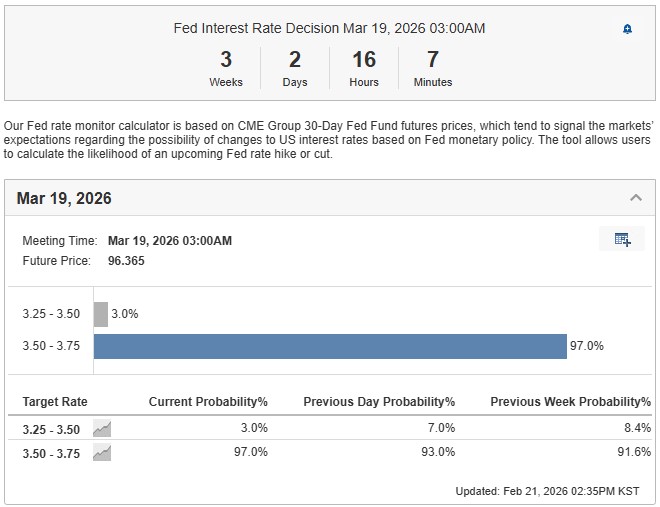Screen dimensions: 660x507
Task: Click the Minutes countdown cell
Action: click(x=433, y=68)
